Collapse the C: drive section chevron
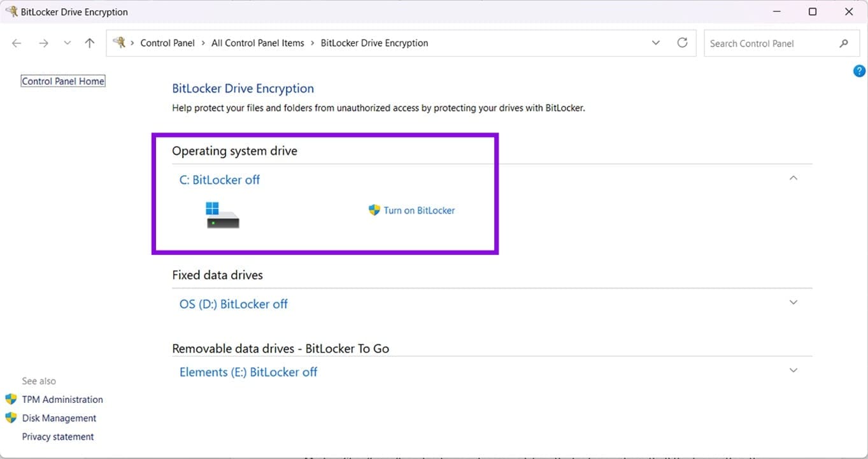The width and height of the screenshot is (868, 459). 793,178
